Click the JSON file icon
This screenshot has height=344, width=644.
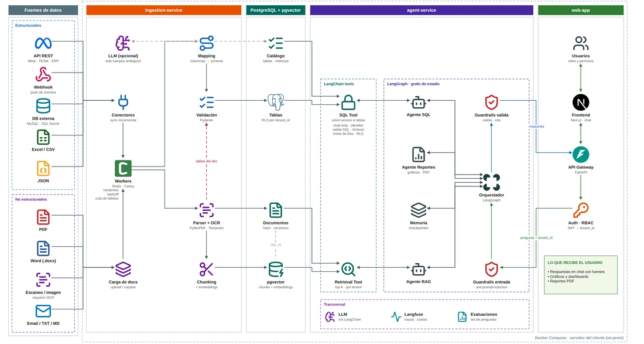(x=43, y=169)
